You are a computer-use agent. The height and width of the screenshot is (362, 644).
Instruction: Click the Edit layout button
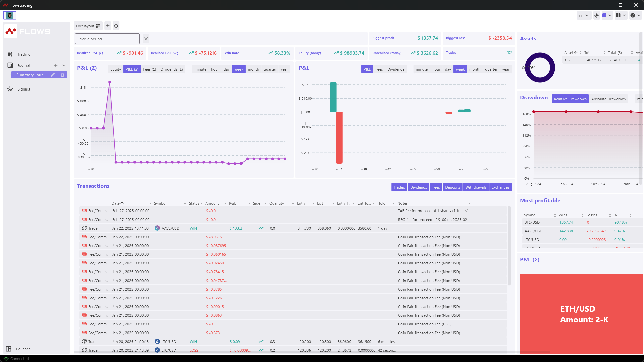tap(88, 26)
